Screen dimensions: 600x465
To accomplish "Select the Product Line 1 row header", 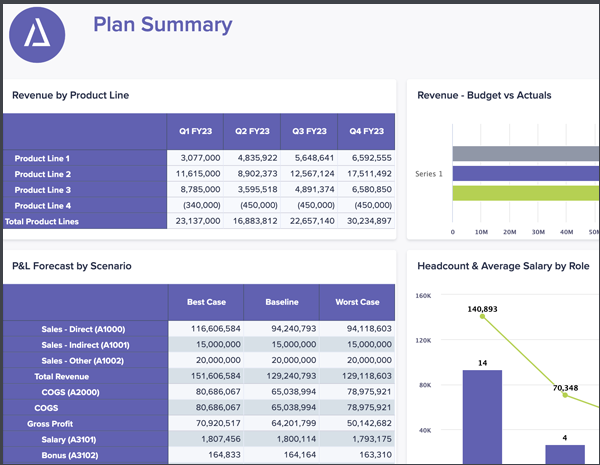I will 85,158.
